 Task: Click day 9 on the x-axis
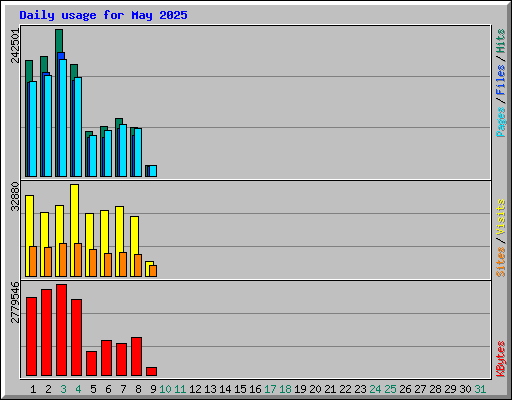[x=153, y=389]
